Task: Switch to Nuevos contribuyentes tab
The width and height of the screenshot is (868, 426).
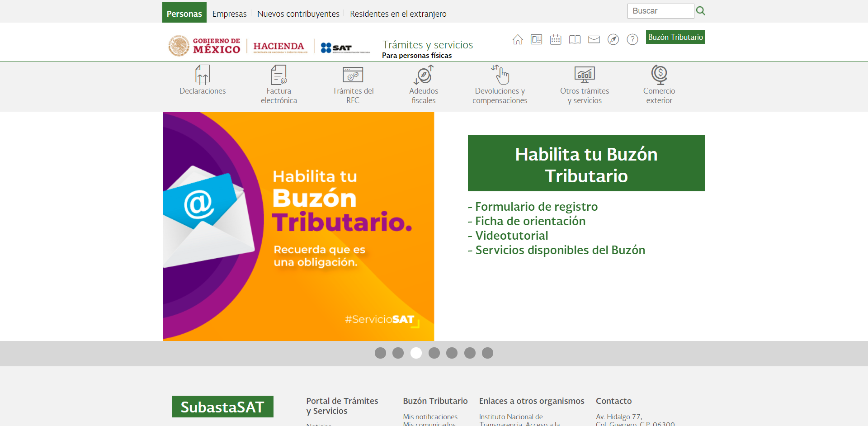Action: tap(298, 14)
